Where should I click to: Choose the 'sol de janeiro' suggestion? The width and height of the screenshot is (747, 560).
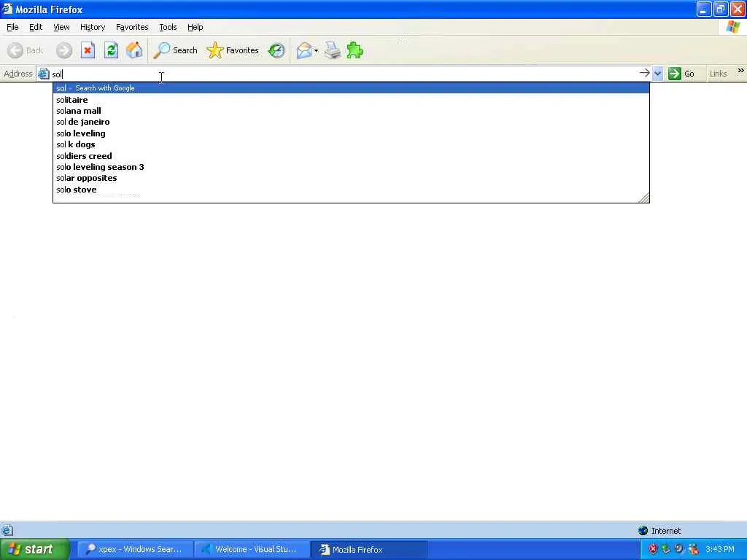pos(351,122)
